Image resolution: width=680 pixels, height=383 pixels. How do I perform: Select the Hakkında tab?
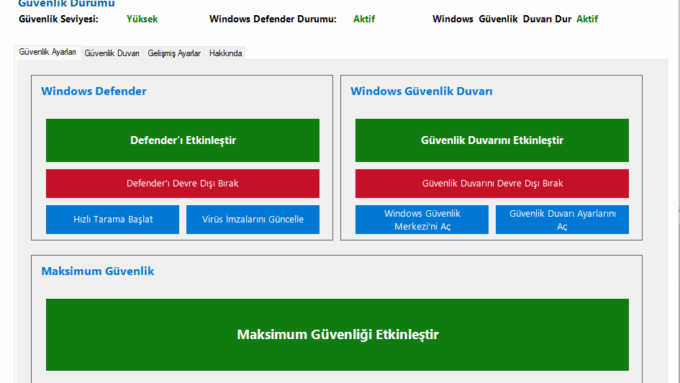pos(226,53)
